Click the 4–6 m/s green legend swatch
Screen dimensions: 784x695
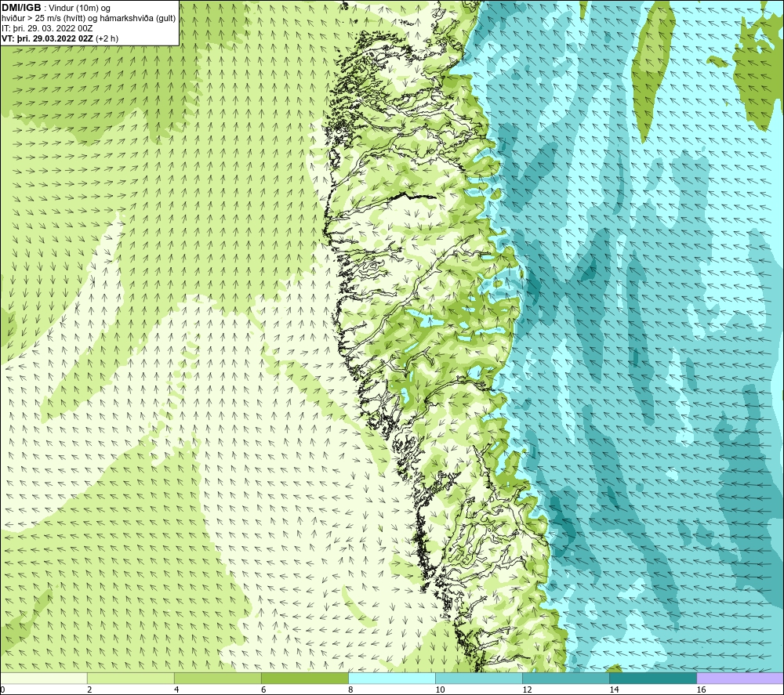[x=217, y=678]
